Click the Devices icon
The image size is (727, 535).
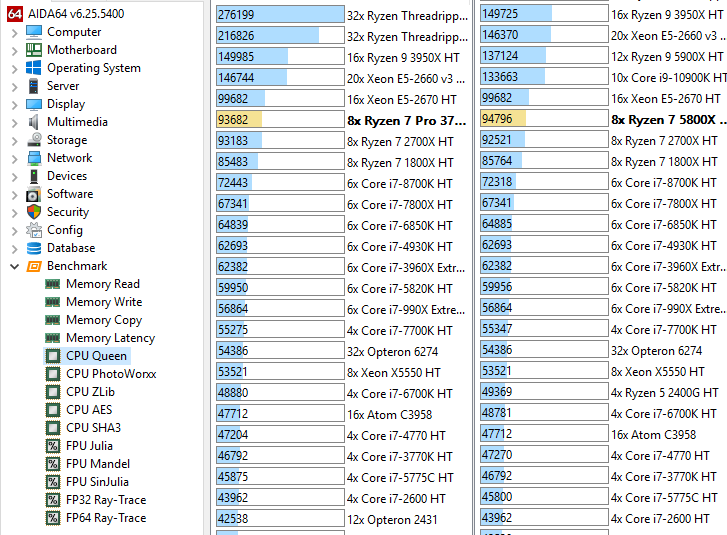34,176
